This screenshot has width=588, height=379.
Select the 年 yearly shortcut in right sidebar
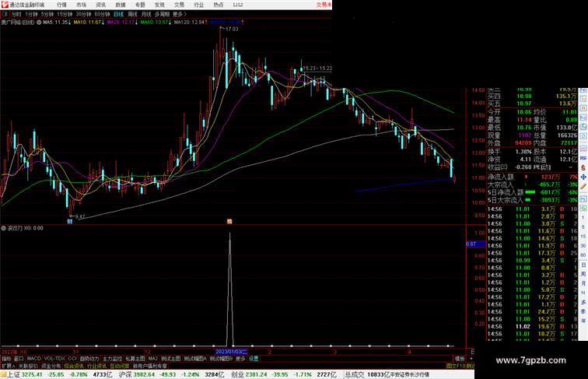(x=583, y=321)
